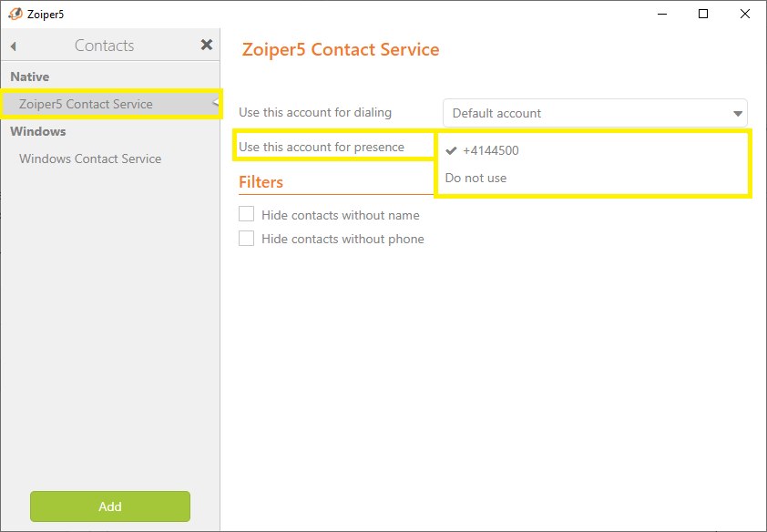Image resolution: width=767 pixels, height=532 pixels.
Task: Click the dialing dropdown arrow
Action: [x=738, y=114]
